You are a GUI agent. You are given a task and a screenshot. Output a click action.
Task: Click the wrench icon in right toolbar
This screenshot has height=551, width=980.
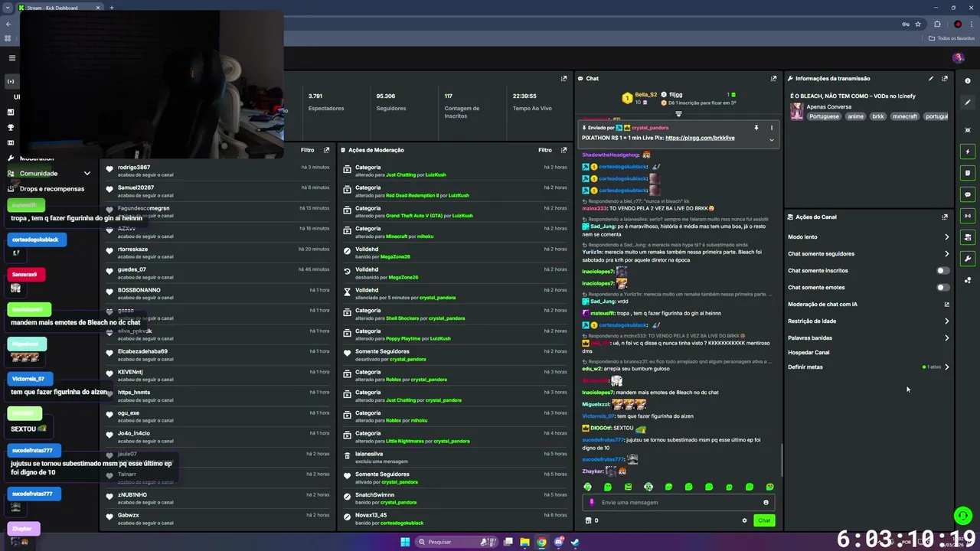[x=968, y=259]
